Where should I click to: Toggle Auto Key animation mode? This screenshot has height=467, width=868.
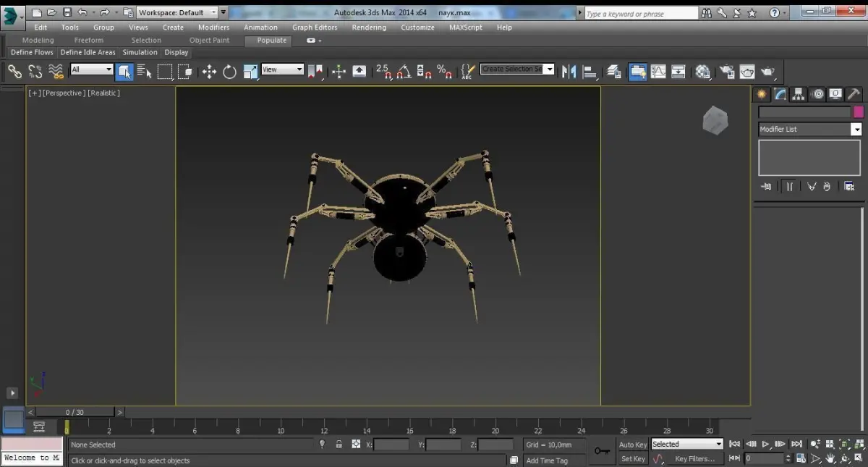tap(633, 445)
